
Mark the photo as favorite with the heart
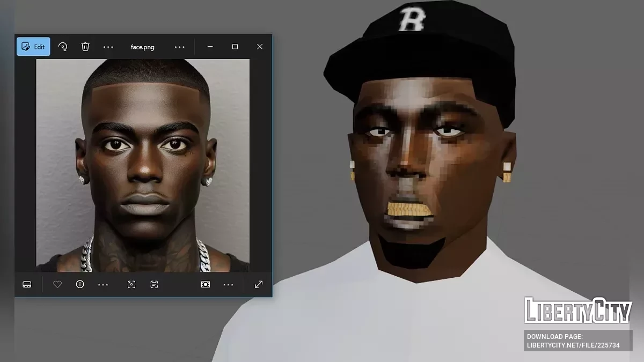pos(57,284)
